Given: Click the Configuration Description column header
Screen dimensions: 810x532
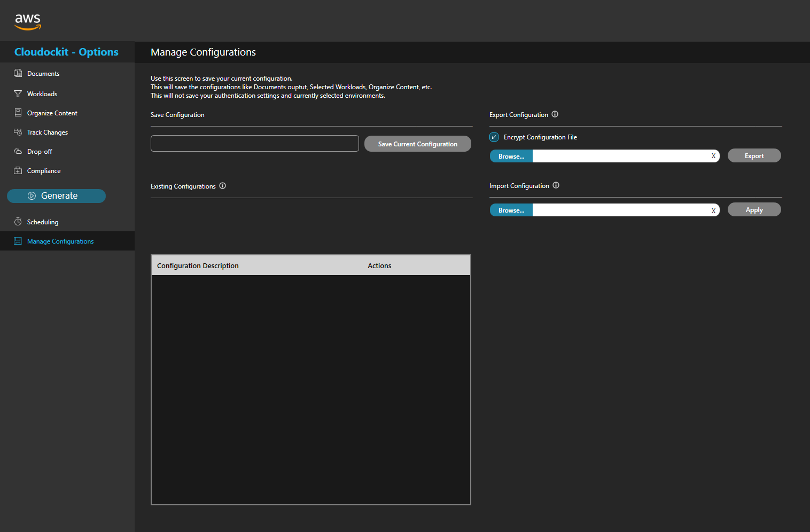Looking at the screenshot, I should [x=198, y=265].
